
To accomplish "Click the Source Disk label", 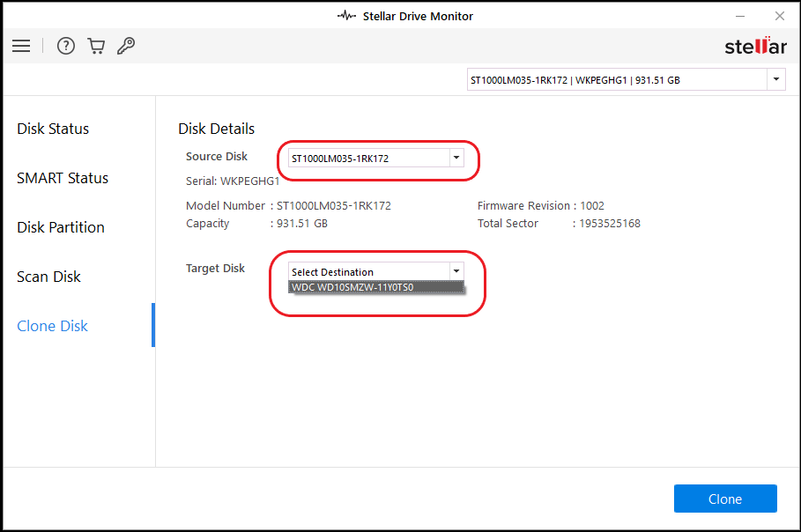I will (x=217, y=156).
